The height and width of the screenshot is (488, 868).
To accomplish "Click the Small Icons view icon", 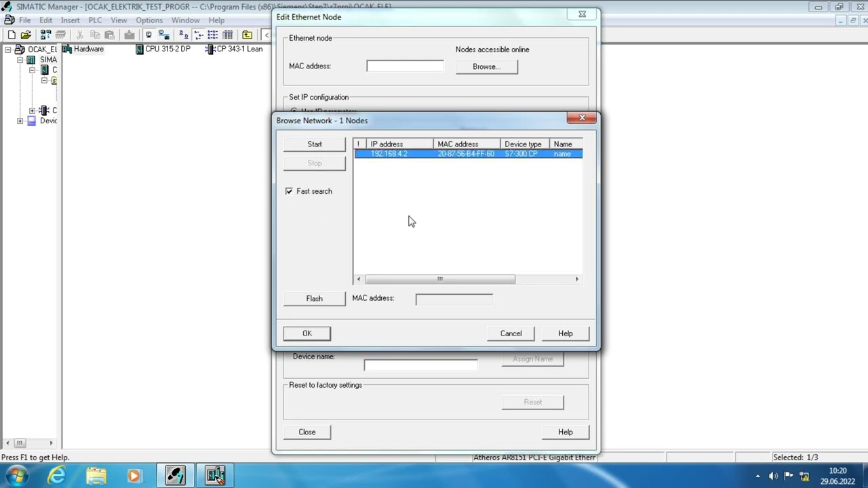I will [x=198, y=35].
